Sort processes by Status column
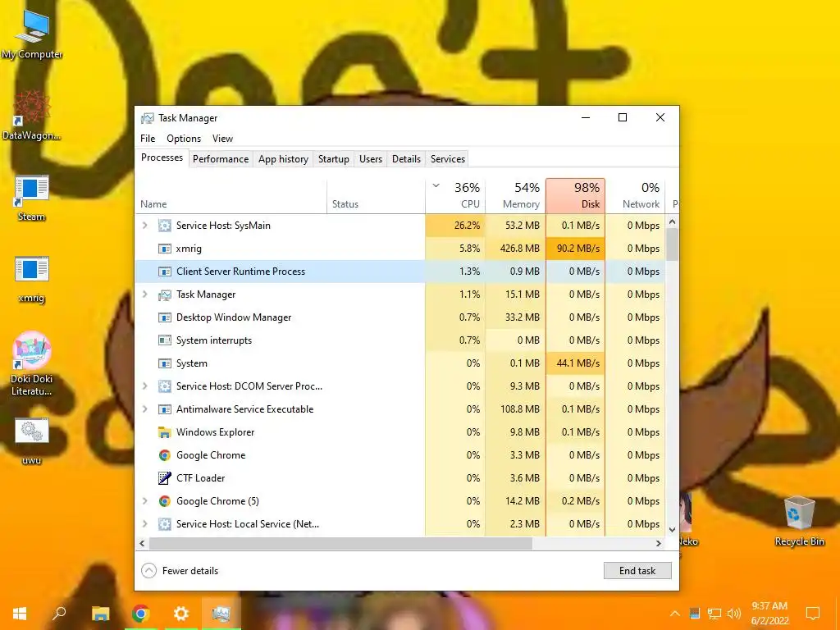Image resolution: width=840 pixels, height=630 pixels. (x=376, y=196)
